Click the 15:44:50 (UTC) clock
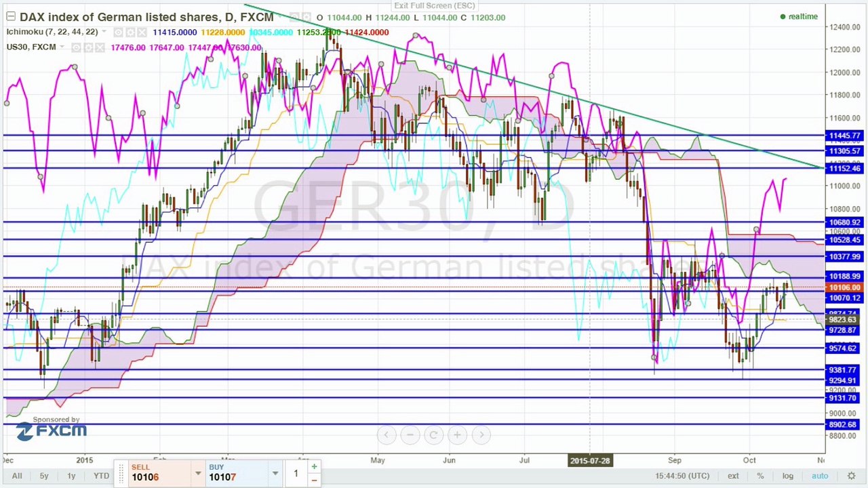 (682, 476)
